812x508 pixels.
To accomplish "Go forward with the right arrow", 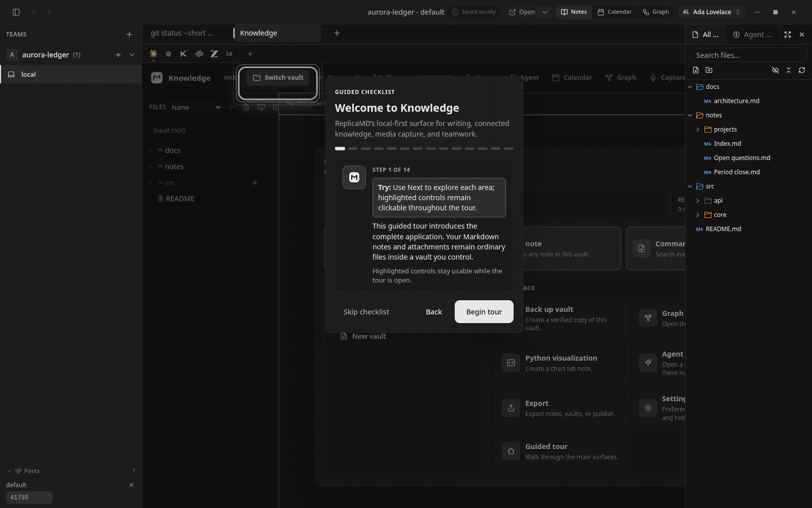I will point(49,12).
